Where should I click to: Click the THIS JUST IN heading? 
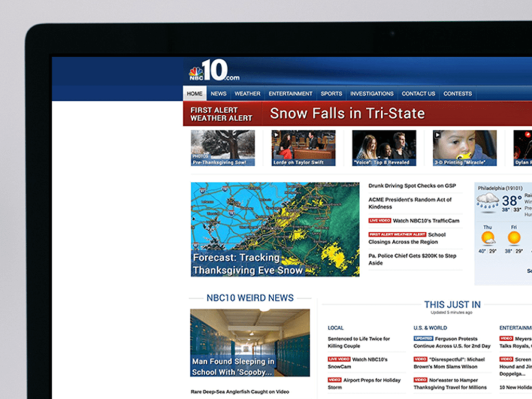coord(453,304)
